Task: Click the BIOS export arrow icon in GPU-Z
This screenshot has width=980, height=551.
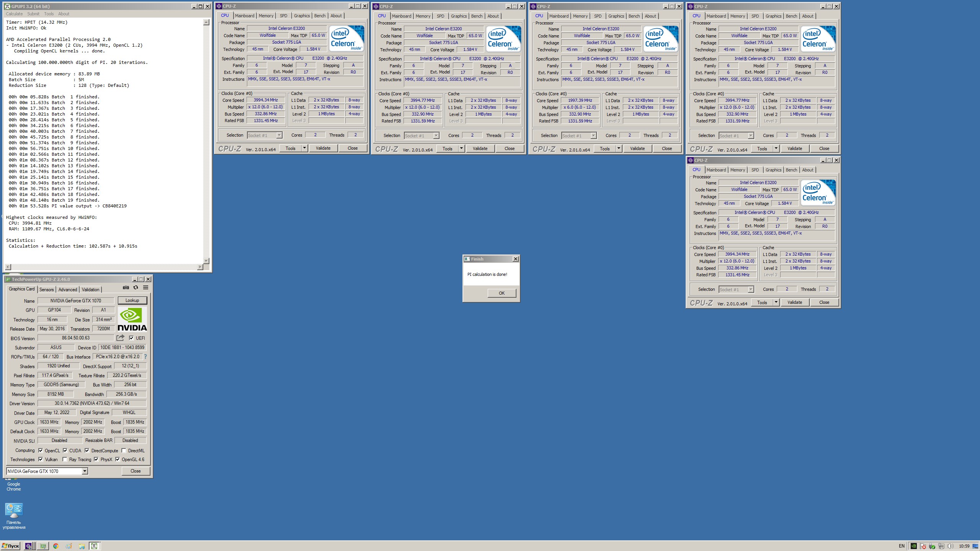Action: 120,338
